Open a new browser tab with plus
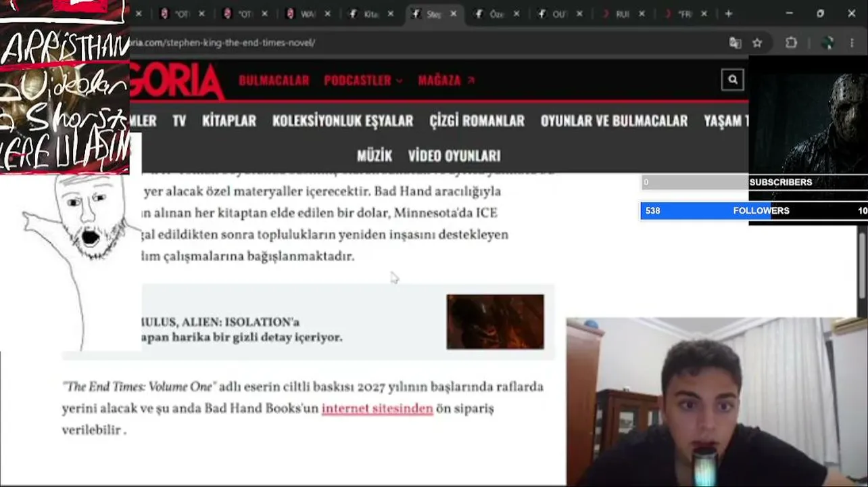 coord(728,14)
